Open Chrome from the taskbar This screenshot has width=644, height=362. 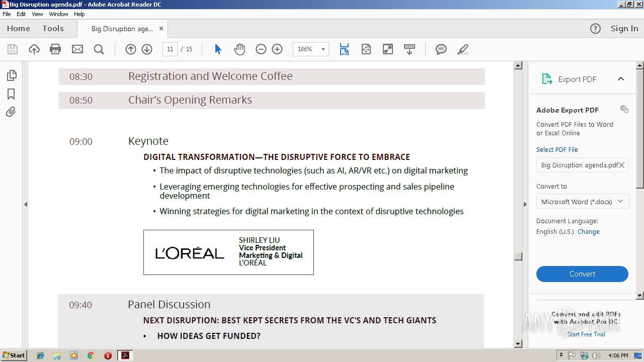(x=91, y=355)
